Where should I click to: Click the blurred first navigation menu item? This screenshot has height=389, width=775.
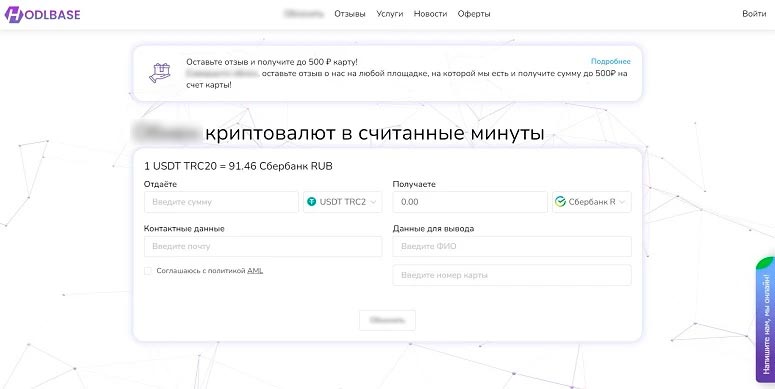click(x=303, y=14)
